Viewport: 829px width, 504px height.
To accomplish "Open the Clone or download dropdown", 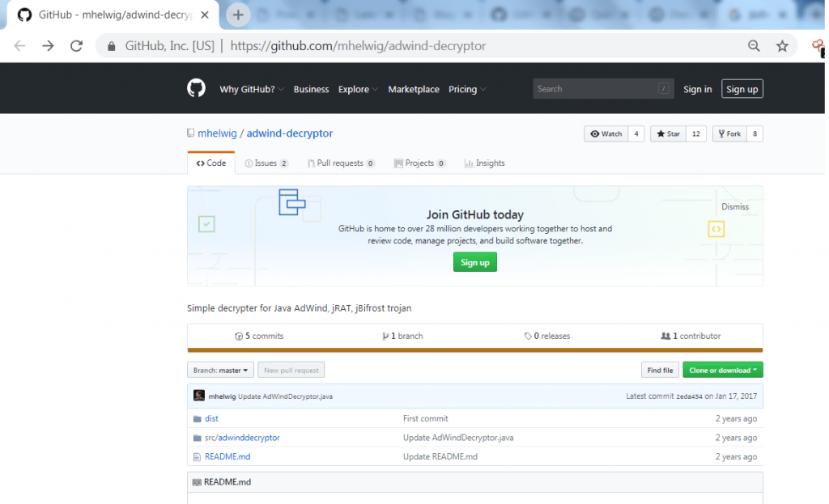I will [x=723, y=370].
